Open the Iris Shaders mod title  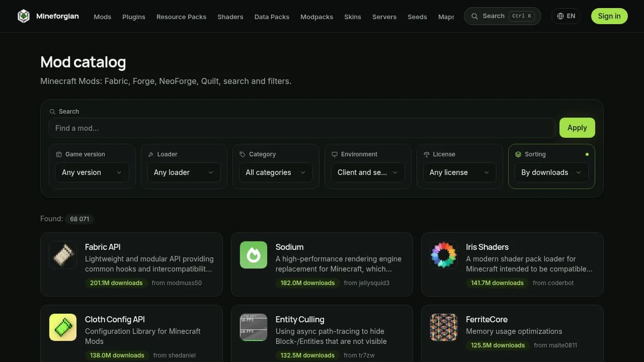click(x=487, y=247)
